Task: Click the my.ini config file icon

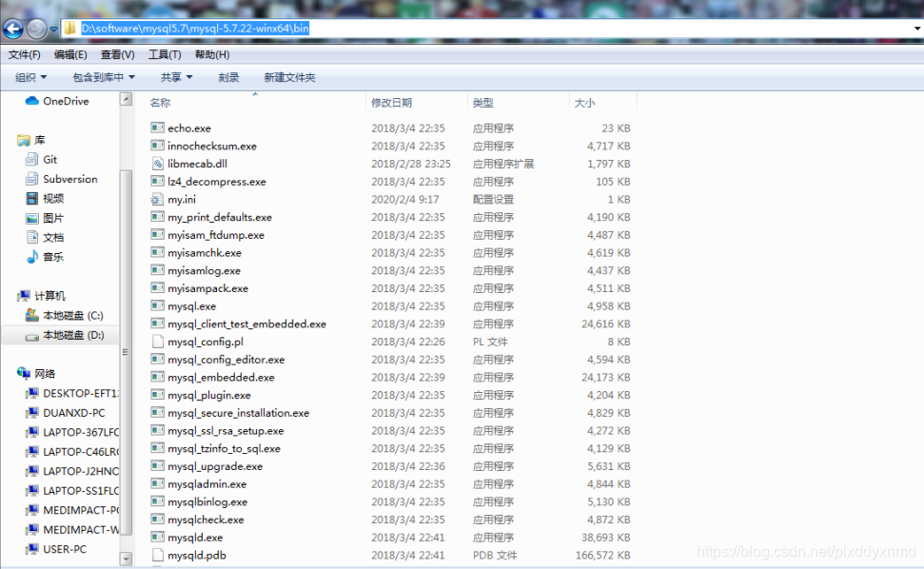Action: (x=157, y=199)
